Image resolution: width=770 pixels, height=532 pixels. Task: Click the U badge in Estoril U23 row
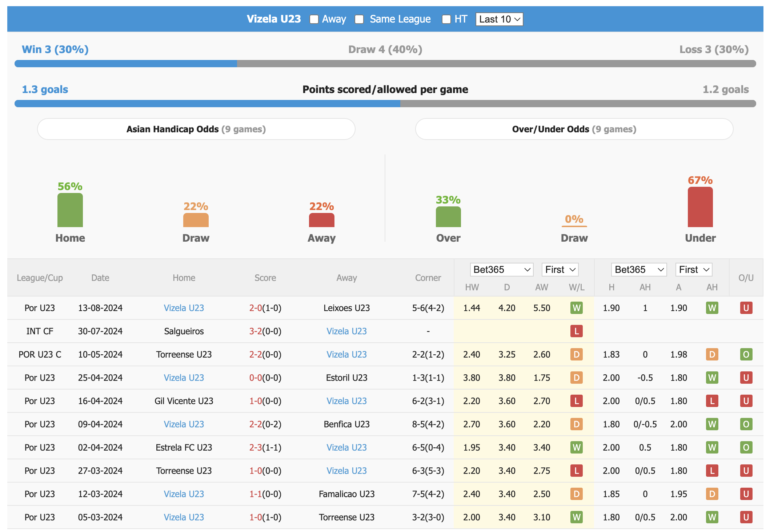click(746, 378)
